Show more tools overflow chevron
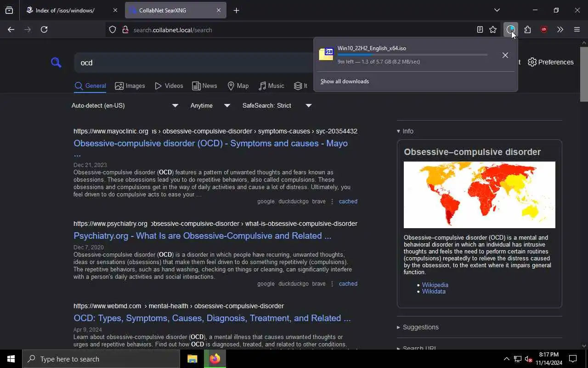Viewport: 588px width, 368px height. (x=560, y=29)
